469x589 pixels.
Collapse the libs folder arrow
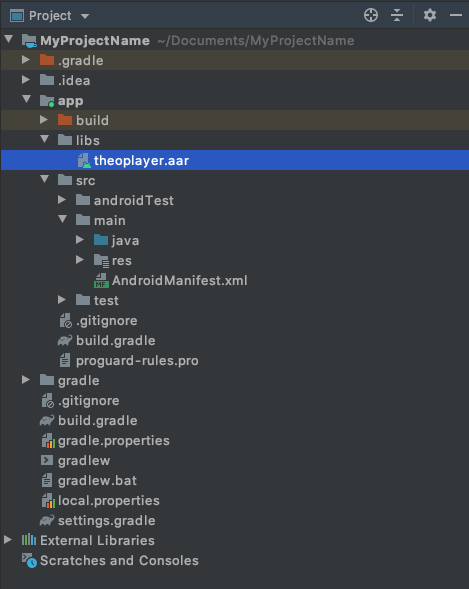click(x=44, y=139)
